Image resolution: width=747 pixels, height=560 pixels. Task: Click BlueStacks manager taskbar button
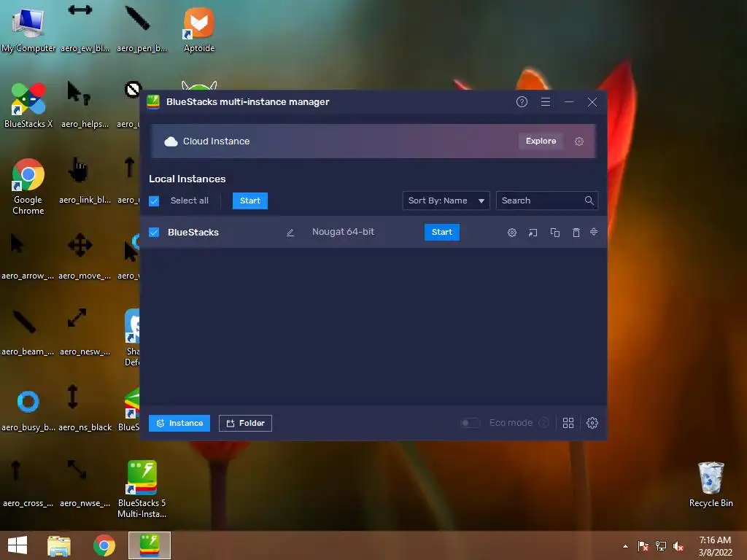coord(149,545)
